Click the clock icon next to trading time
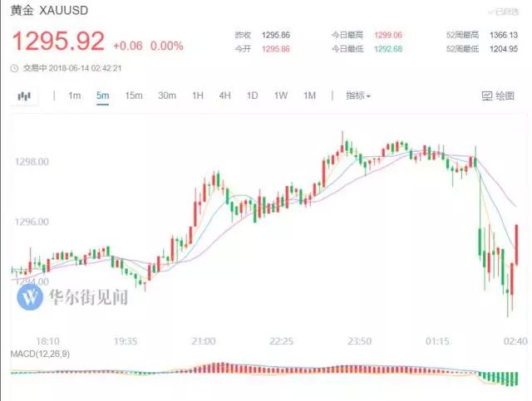Image resolution: width=532 pixels, height=401 pixels. pyautogui.click(x=14, y=68)
